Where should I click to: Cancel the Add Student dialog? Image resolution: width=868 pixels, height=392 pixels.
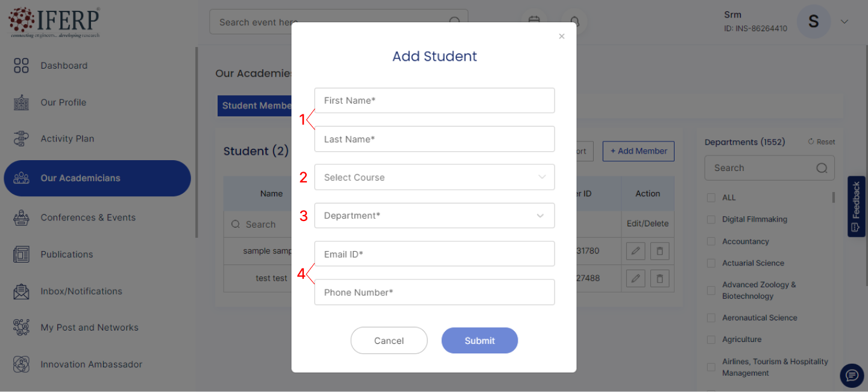coord(389,341)
